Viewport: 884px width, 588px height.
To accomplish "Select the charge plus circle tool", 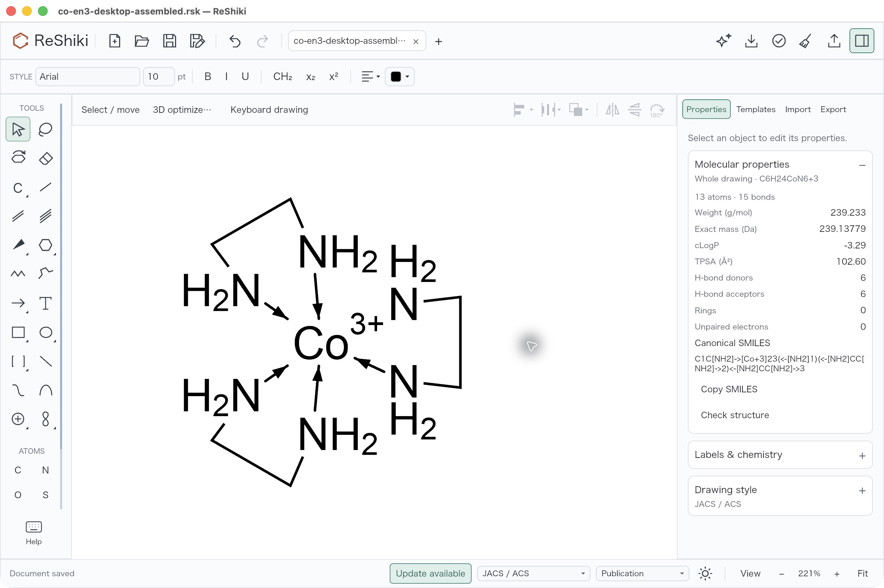I will pyautogui.click(x=18, y=419).
